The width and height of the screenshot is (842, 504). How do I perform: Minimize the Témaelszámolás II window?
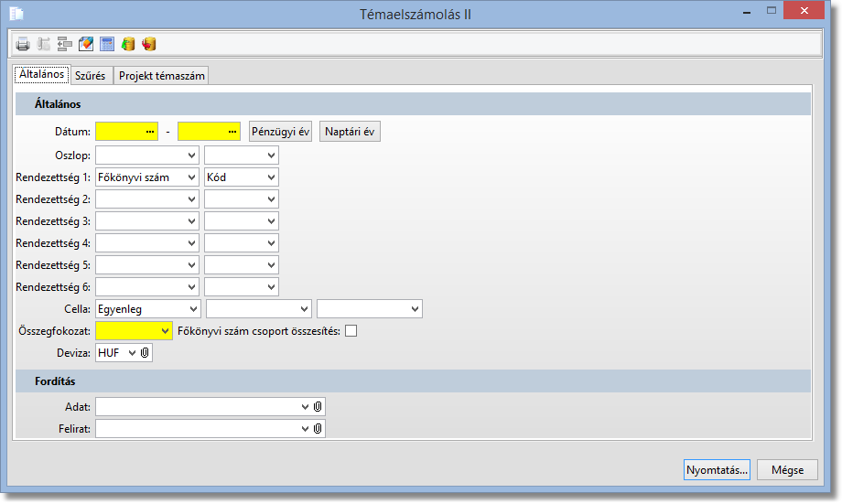pyautogui.click(x=747, y=12)
